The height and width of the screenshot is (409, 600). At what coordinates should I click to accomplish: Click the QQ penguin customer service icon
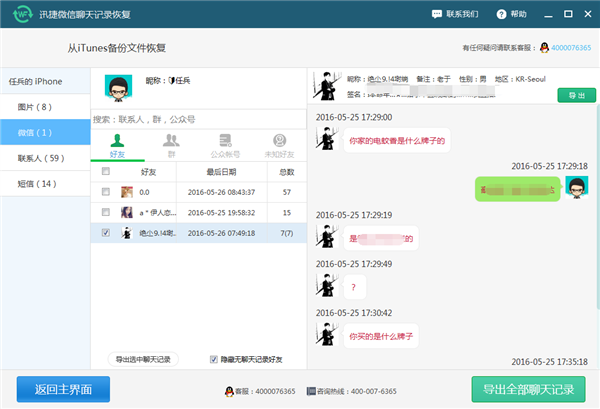[x=544, y=47]
